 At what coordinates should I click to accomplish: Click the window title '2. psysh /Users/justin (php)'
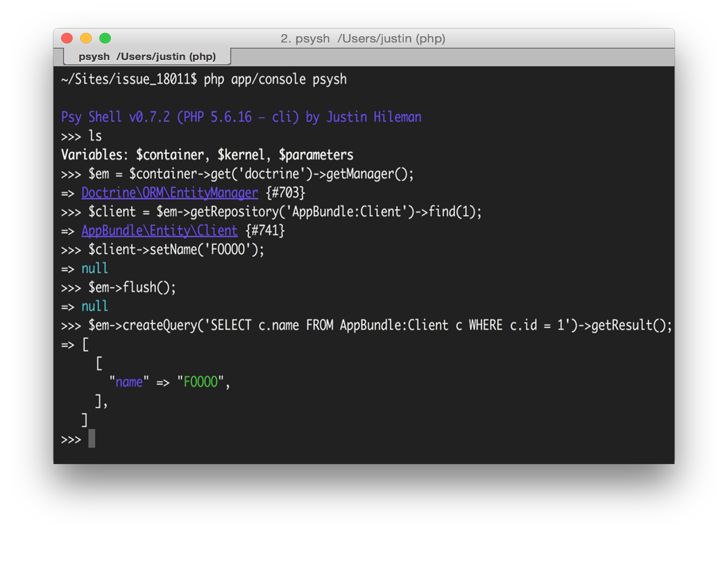coord(363,39)
